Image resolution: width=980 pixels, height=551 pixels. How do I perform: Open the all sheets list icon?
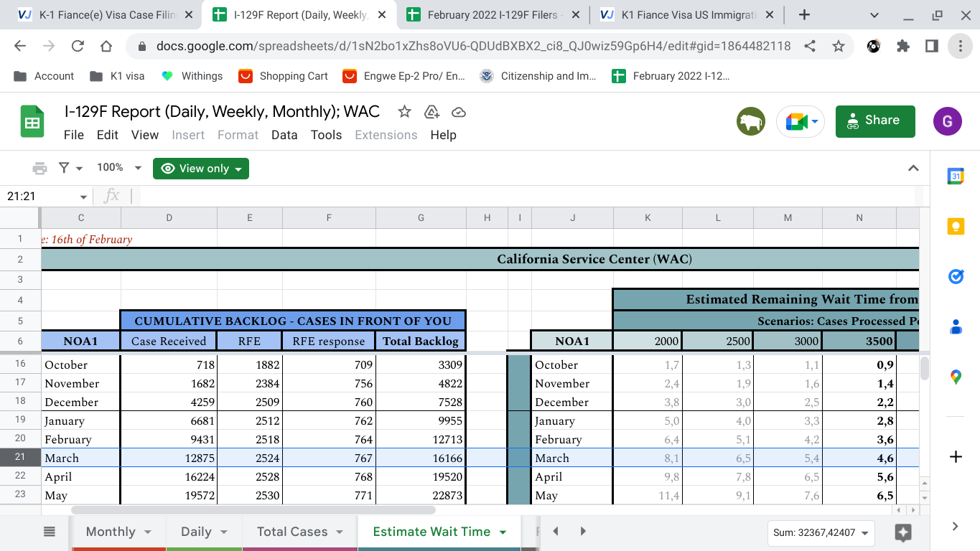(x=50, y=532)
